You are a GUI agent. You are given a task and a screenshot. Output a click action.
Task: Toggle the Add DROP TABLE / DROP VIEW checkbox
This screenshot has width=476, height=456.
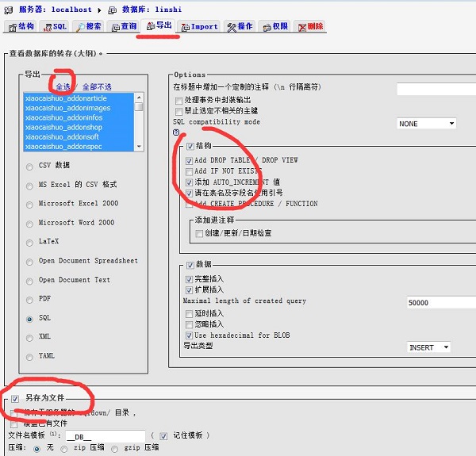tap(189, 161)
